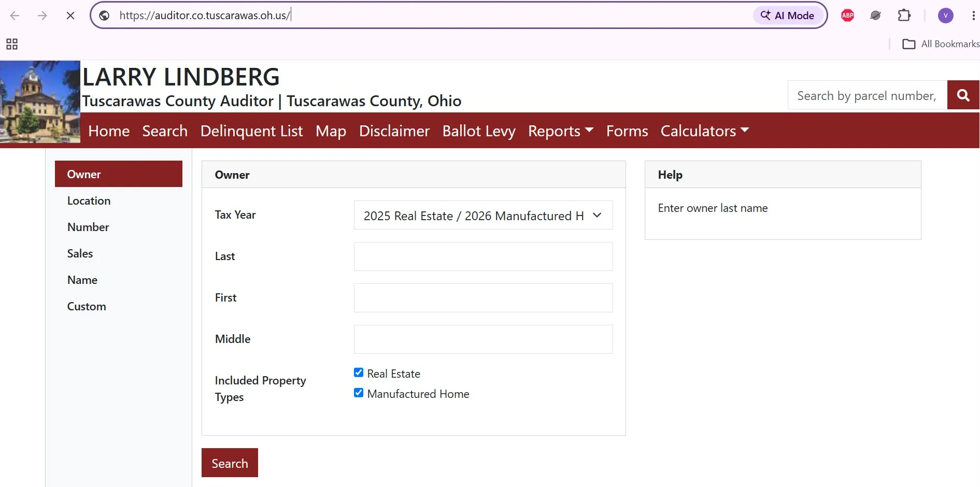Uncheck the Manufactured Home checkbox
The height and width of the screenshot is (487, 980).
point(359,393)
